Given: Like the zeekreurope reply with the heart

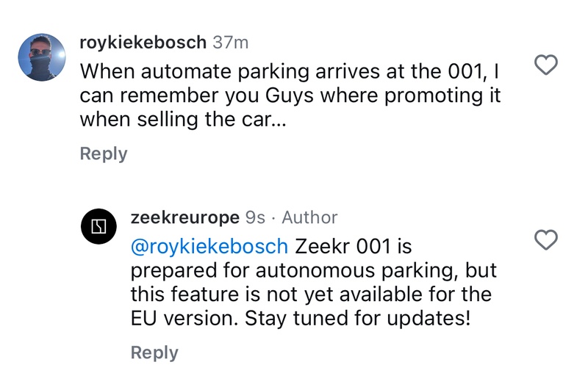Looking at the screenshot, I should pos(545,239).
